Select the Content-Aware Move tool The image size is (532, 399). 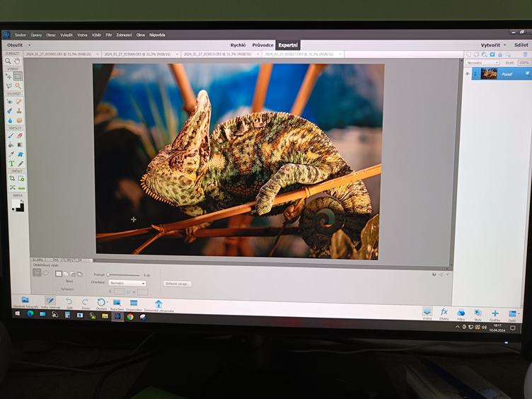[x=12, y=187]
